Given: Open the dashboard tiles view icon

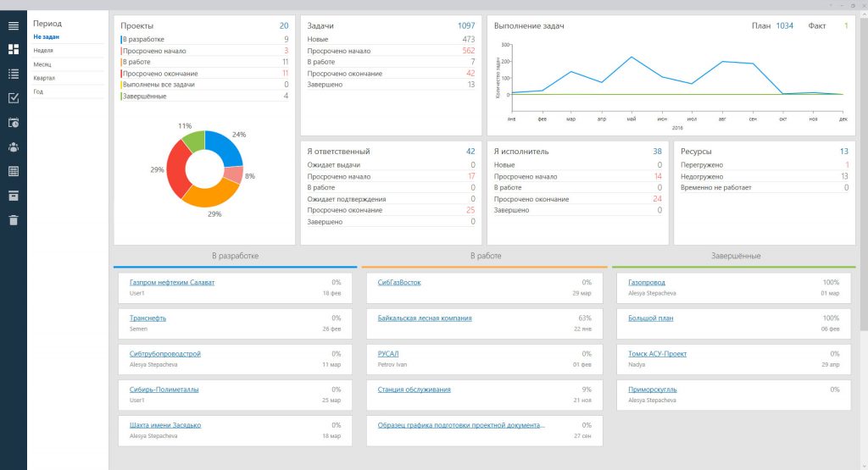Looking at the screenshot, I should pos(13,49).
